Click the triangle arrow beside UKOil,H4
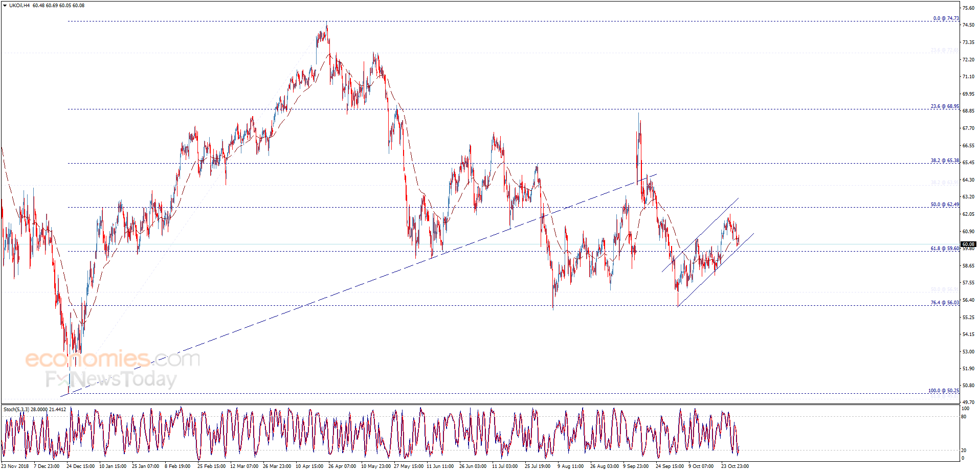 (x=5, y=6)
